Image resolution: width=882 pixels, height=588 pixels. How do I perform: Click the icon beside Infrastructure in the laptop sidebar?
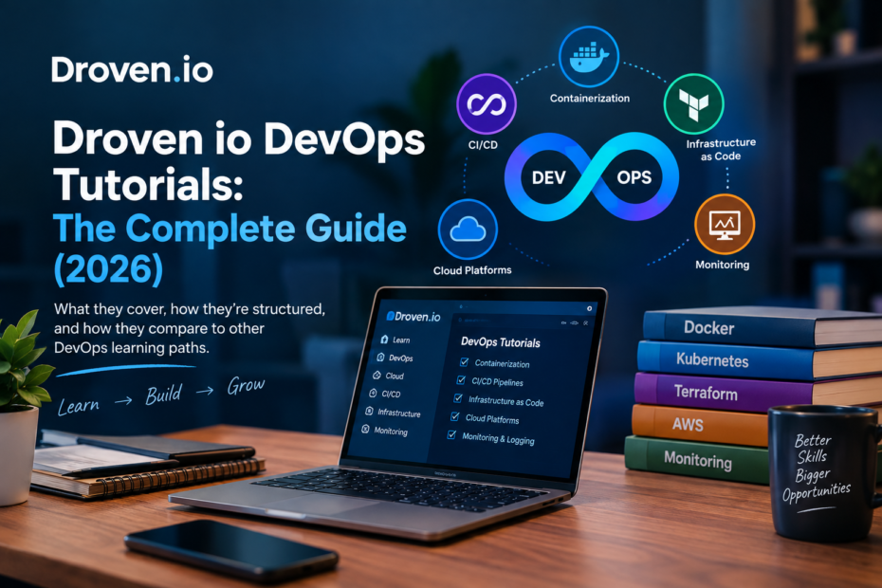pos(369,412)
